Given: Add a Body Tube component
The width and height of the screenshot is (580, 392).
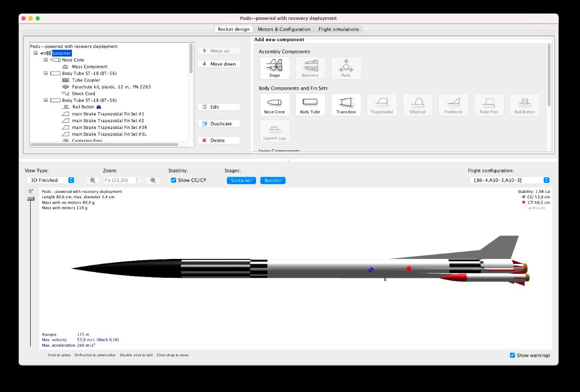Looking at the screenshot, I should tap(310, 105).
